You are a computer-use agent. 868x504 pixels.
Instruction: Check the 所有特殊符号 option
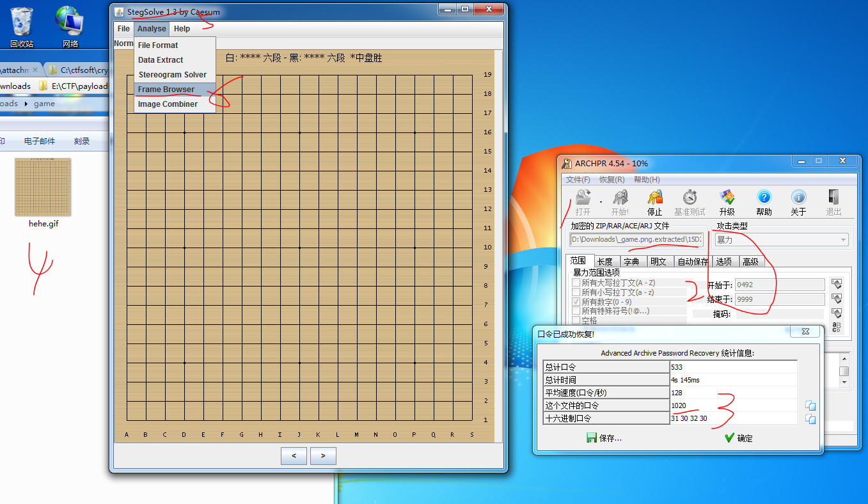pyautogui.click(x=575, y=311)
